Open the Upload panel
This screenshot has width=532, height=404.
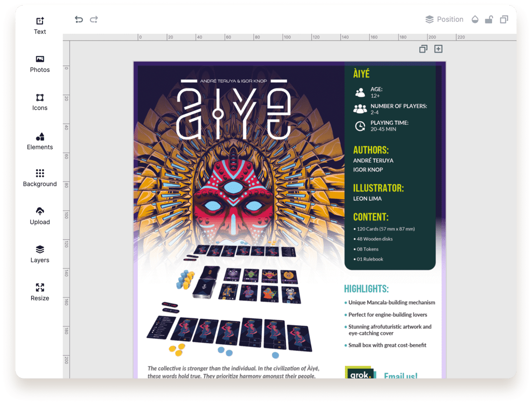coord(39,216)
